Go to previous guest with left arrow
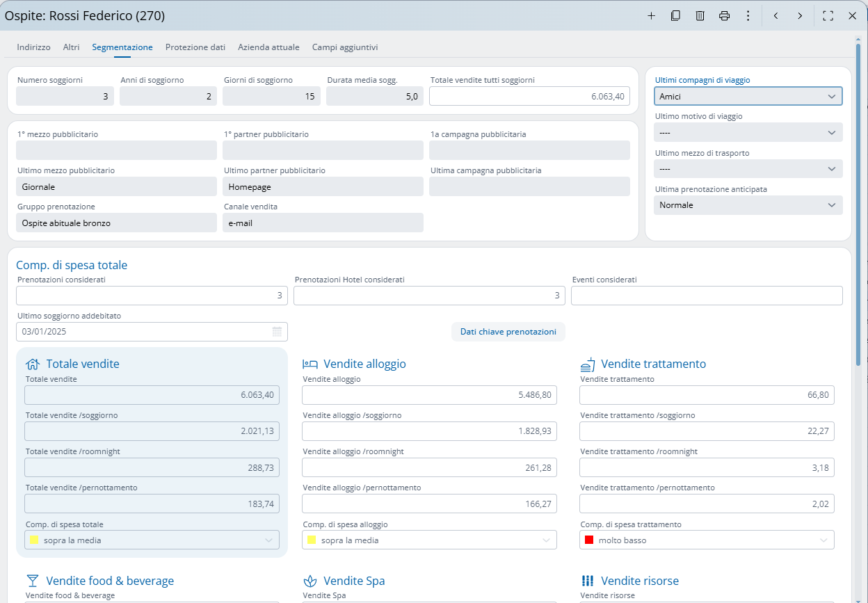 click(x=775, y=16)
